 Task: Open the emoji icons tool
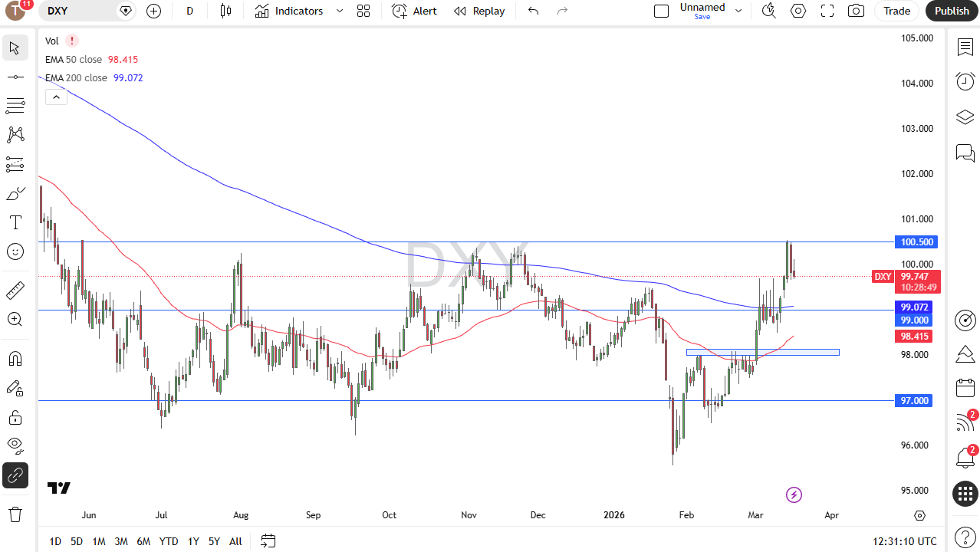coord(15,251)
